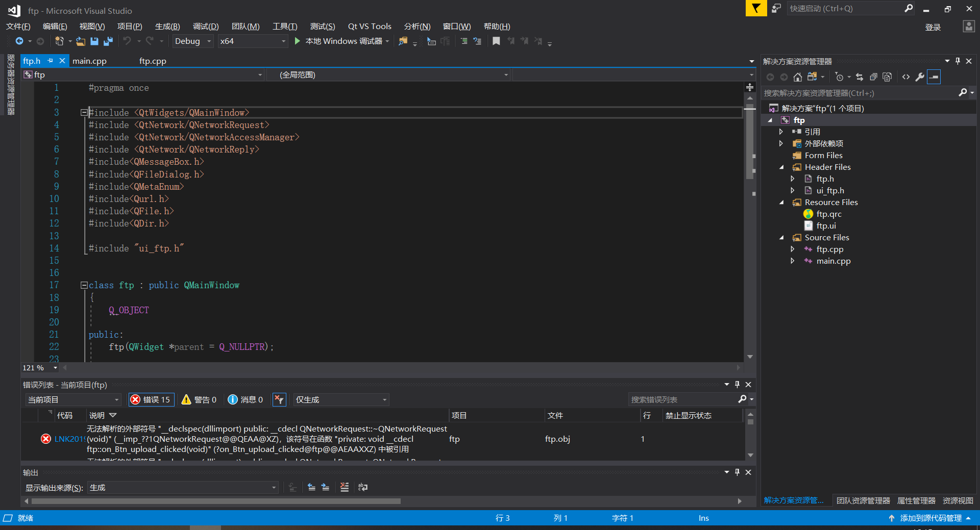Click the Sync with Active Document icon
Viewport: 980px width, 530px height.
(860, 77)
